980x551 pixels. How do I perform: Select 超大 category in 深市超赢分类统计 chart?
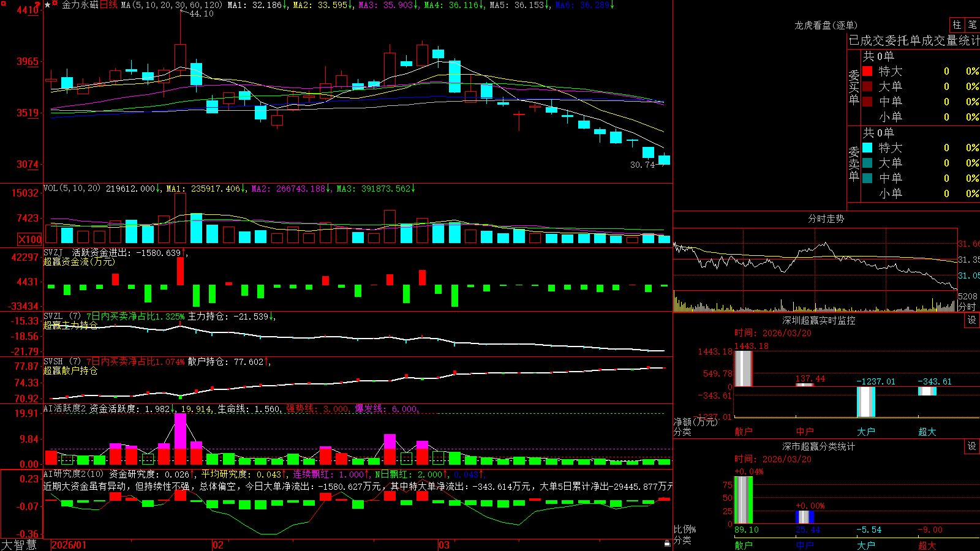point(927,545)
